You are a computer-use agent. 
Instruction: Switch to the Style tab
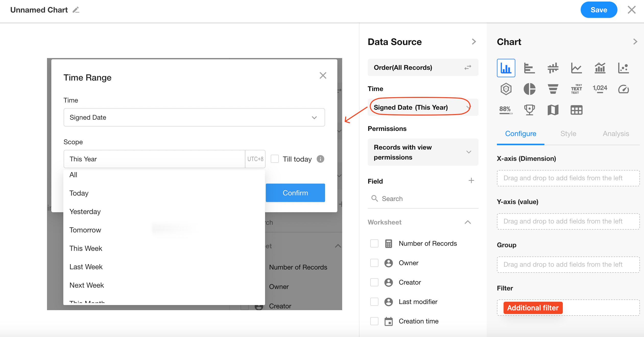coord(568,134)
